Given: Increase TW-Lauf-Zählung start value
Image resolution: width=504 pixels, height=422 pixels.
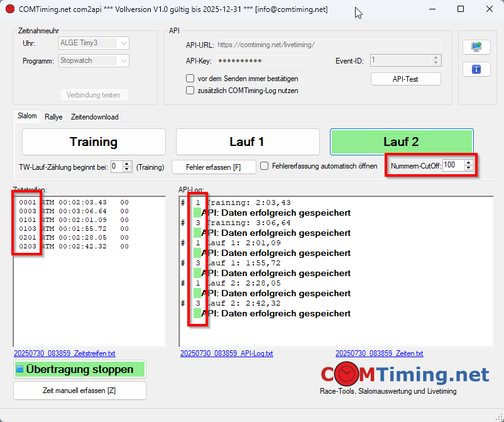Looking at the screenshot, I should [x=127, y=164].
